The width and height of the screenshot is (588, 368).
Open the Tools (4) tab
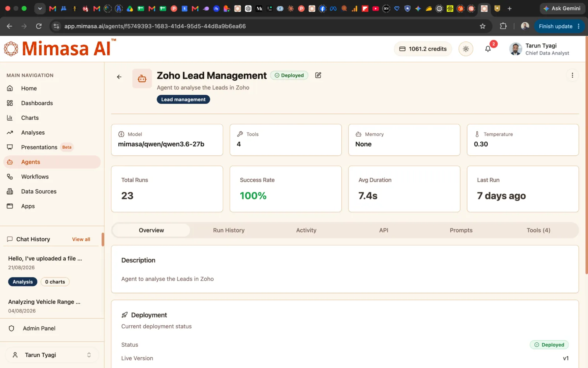click(x=538, y=230)
